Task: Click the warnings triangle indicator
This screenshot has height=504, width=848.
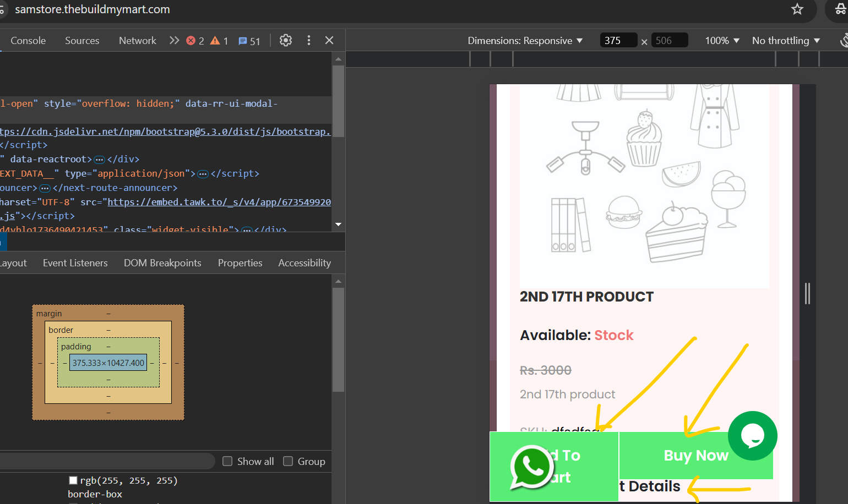Action: 219,41
